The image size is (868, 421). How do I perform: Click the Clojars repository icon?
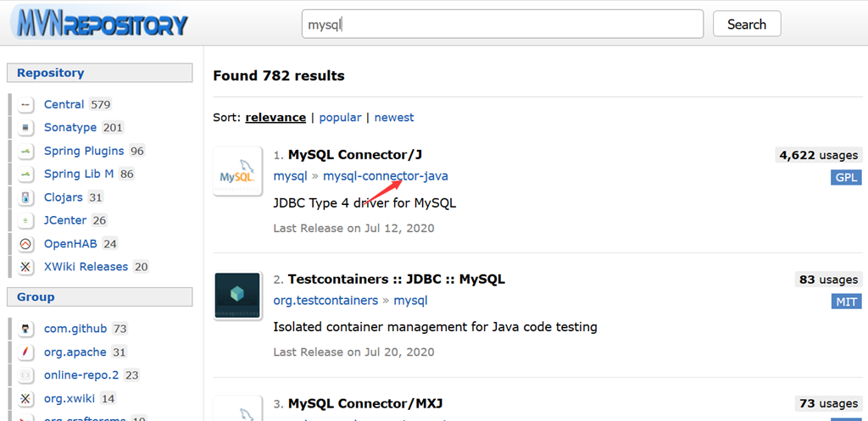point(26,197)
